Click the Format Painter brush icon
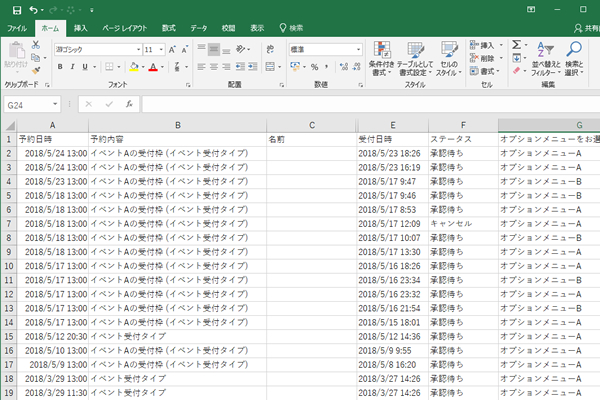The height and width of the screenshot is (400, 600). (36, 70)
